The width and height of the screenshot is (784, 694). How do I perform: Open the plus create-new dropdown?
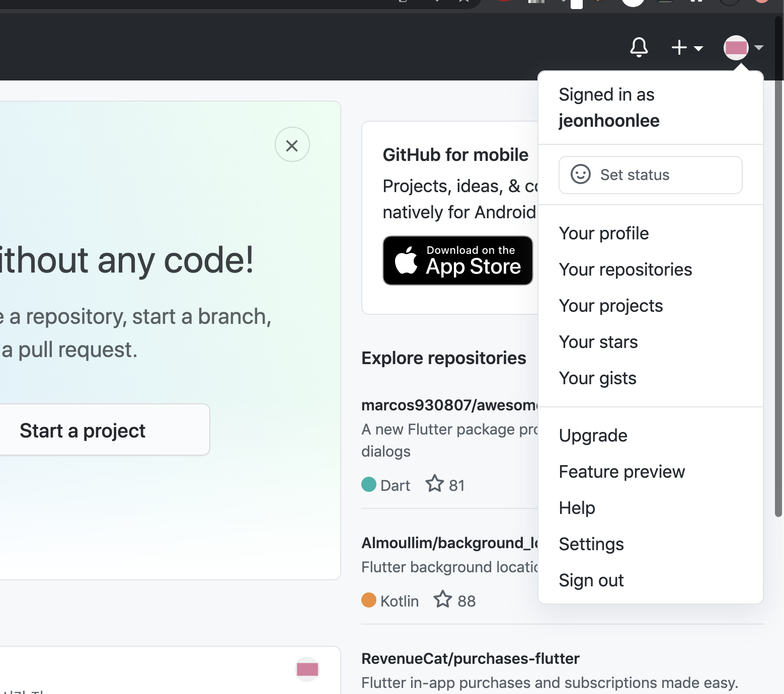point(687,48)
